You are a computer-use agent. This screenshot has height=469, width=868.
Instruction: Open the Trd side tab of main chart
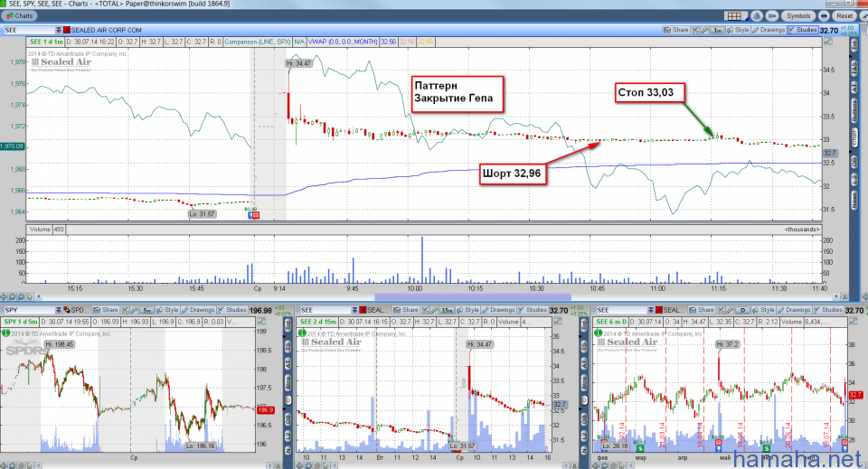click(854, 46)
